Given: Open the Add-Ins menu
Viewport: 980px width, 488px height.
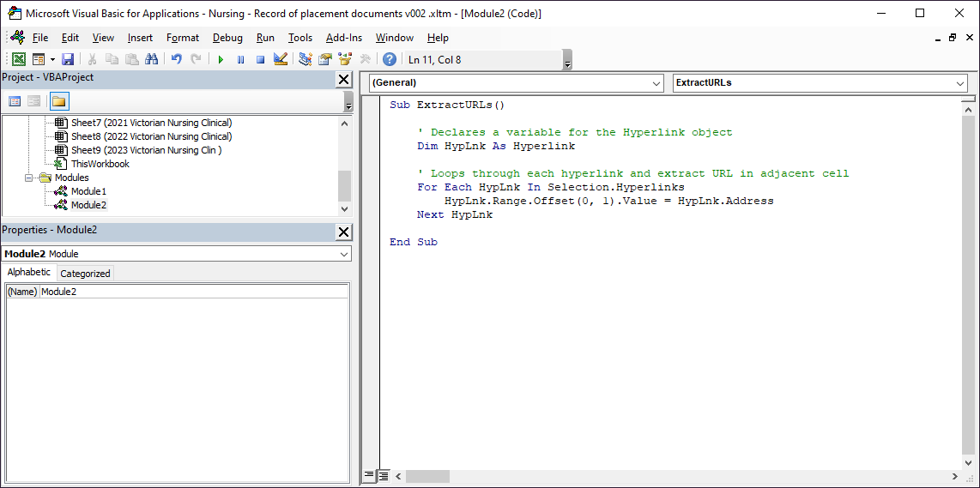Looking at the screenshot, I should pyautogui.click(x=344, y=38).
